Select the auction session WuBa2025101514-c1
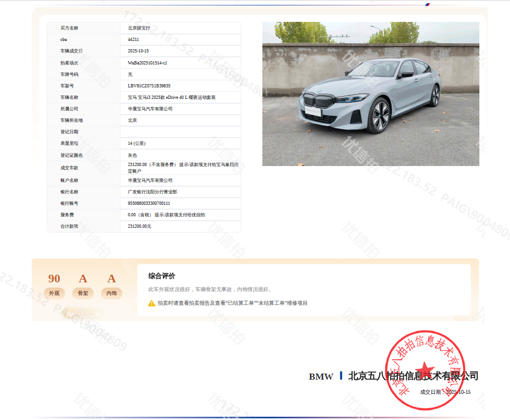The image size is (510, 420). [148, 63]
